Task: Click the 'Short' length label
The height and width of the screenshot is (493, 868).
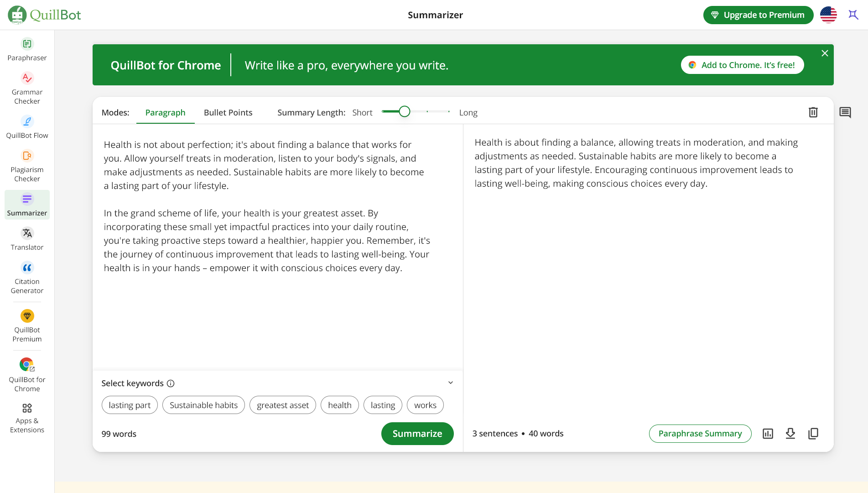Action: coord(362,113)
